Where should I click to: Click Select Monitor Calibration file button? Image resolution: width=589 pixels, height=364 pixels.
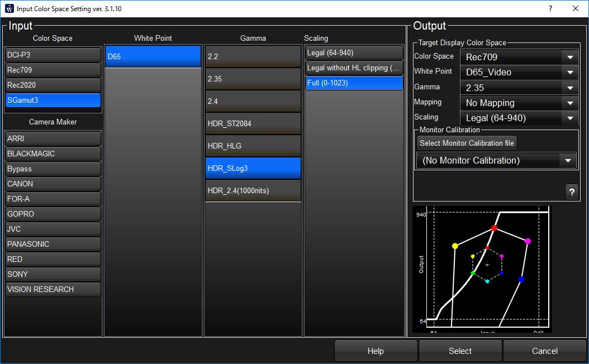pyautogui.click(x=467, y=143)
